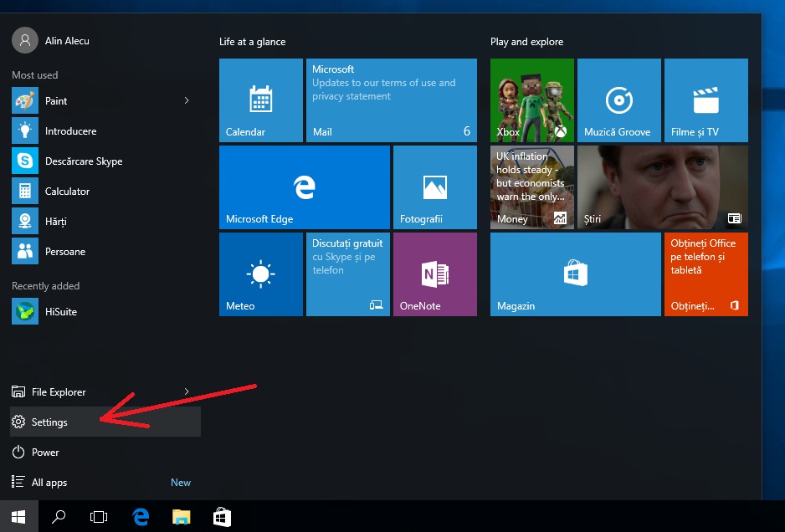Launch Descărcare Skype icon
This screenshot has height=532, width=785.
click(x=25, y=161)
